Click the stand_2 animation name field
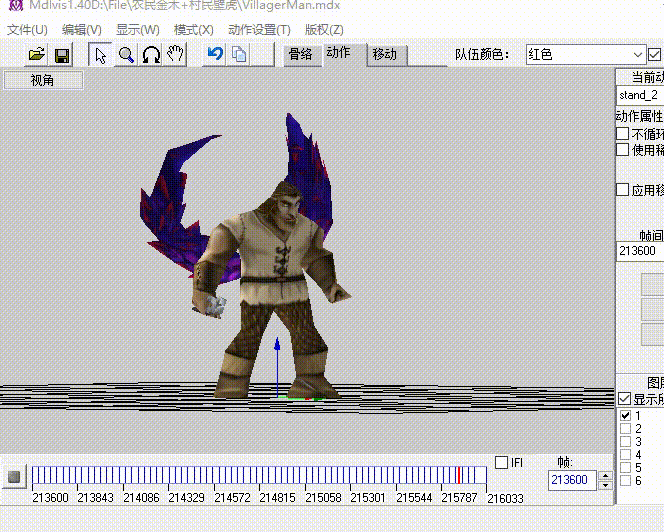This screenshot has height=532, width=664. pyautogui.click(x=640, y=95)
